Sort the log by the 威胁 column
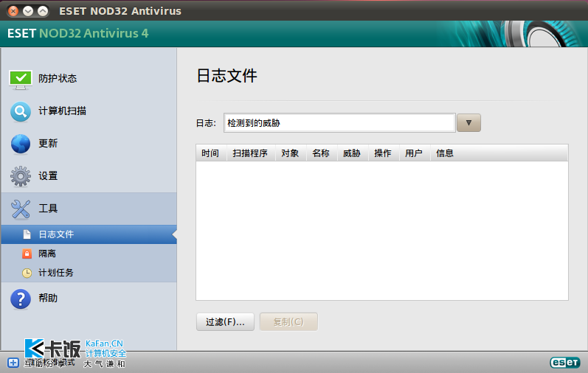 click(x=352, y=153)
